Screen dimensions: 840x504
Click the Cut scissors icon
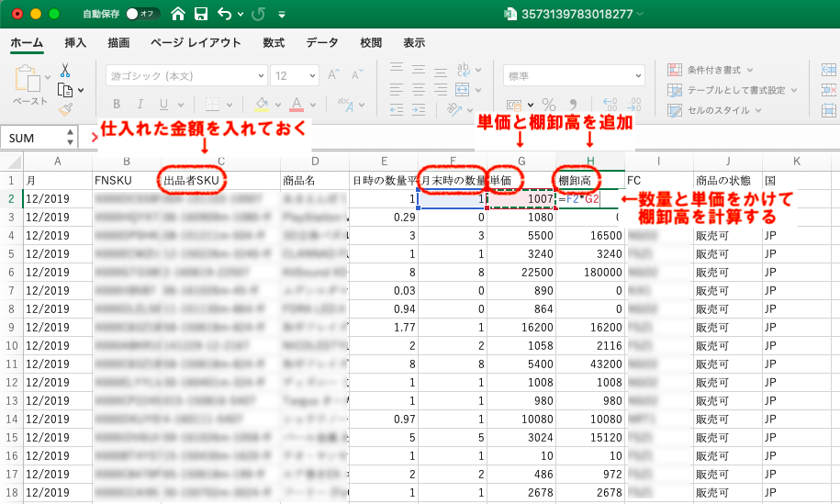pyautogui.click(x=65, y=71)
